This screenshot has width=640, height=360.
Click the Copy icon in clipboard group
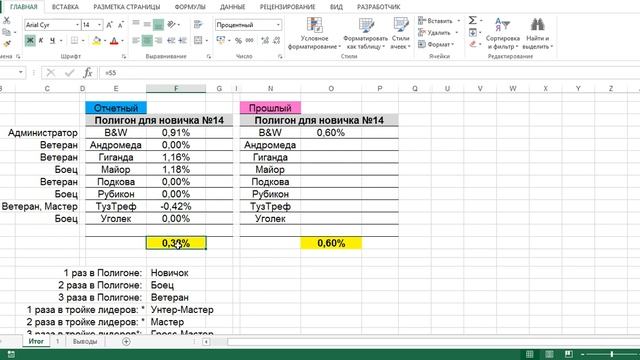click(7, 32)
